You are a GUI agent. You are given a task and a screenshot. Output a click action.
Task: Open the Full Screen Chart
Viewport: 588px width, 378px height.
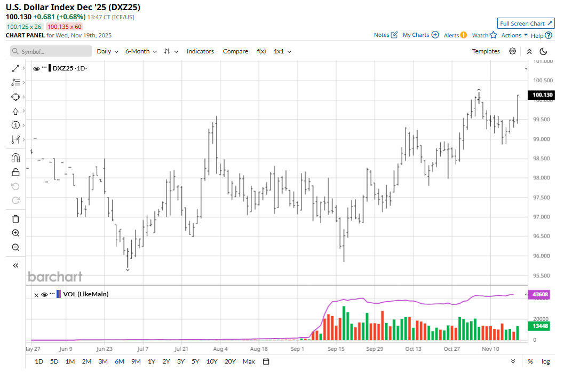tap(526, 23)
